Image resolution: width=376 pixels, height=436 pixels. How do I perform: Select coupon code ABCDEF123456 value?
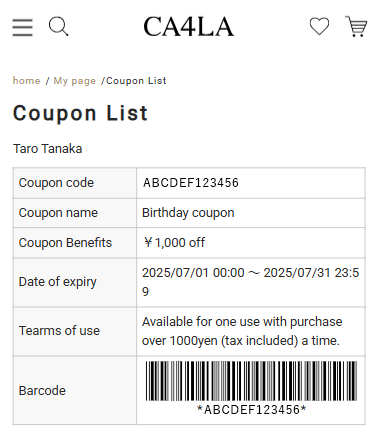coord(191,183)
